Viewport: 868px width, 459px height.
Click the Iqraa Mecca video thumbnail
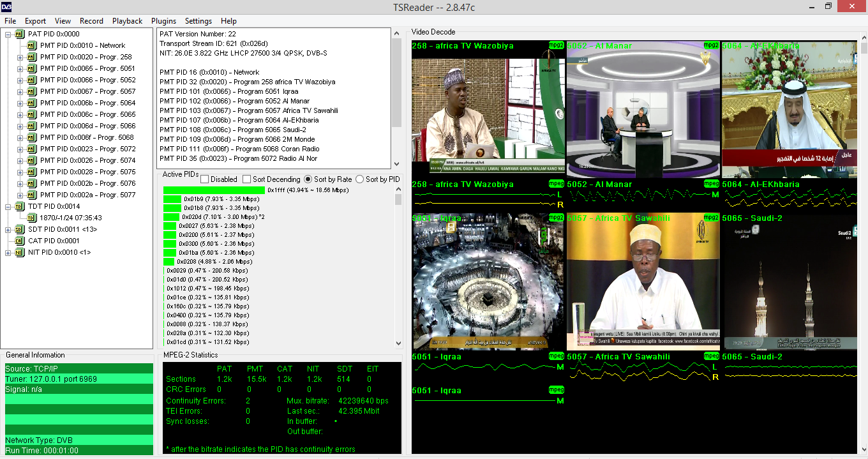[x=488, y=281]
